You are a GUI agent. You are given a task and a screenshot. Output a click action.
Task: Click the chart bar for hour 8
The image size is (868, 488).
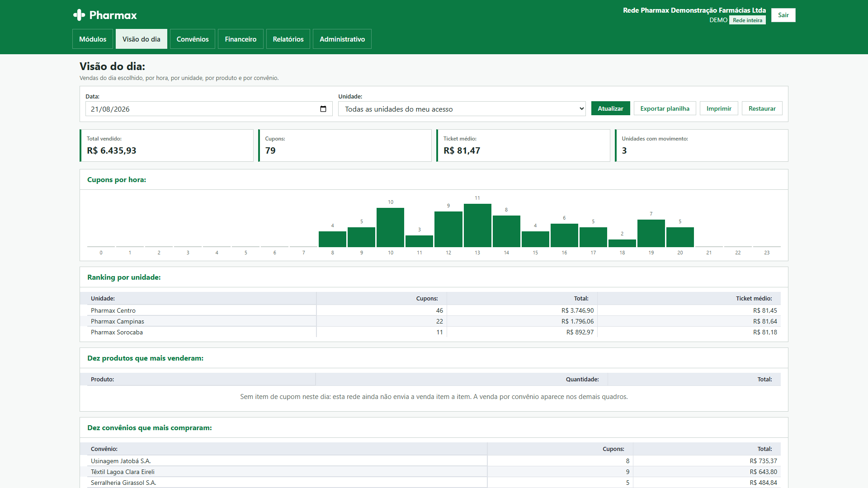click(x=332, y=239)
